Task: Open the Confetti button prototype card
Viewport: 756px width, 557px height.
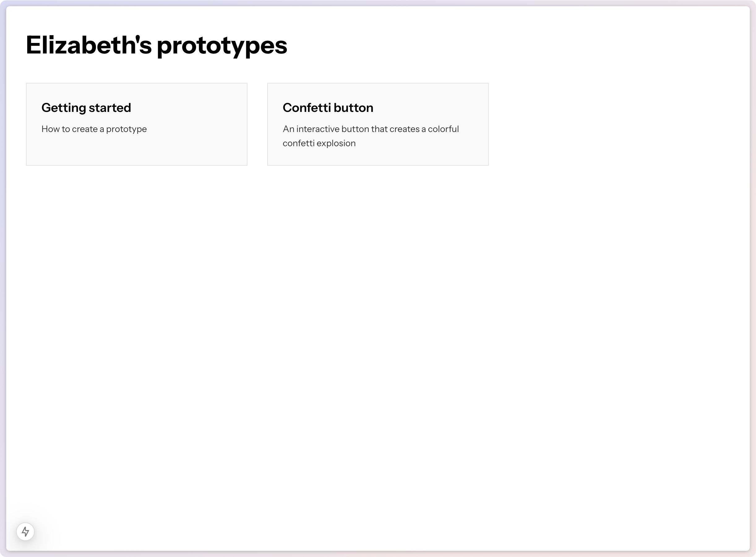Action: pyautogui.click(x=378, y=124)
